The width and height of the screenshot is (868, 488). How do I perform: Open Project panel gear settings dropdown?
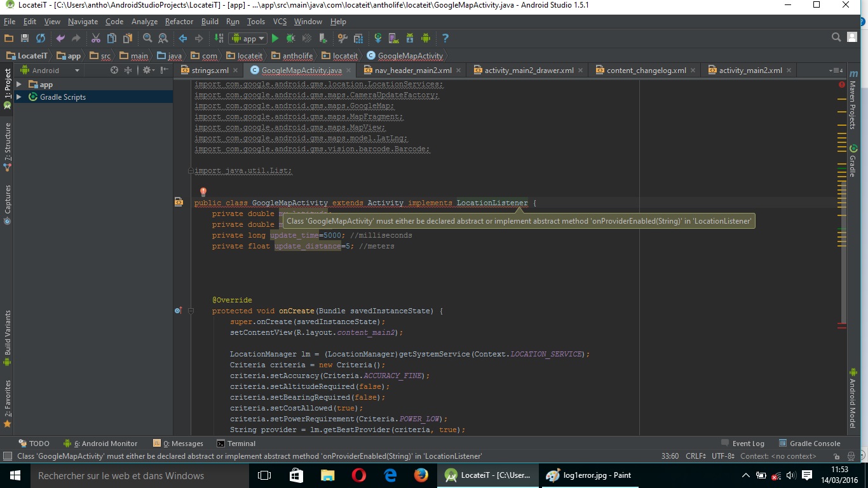[148, 71]
